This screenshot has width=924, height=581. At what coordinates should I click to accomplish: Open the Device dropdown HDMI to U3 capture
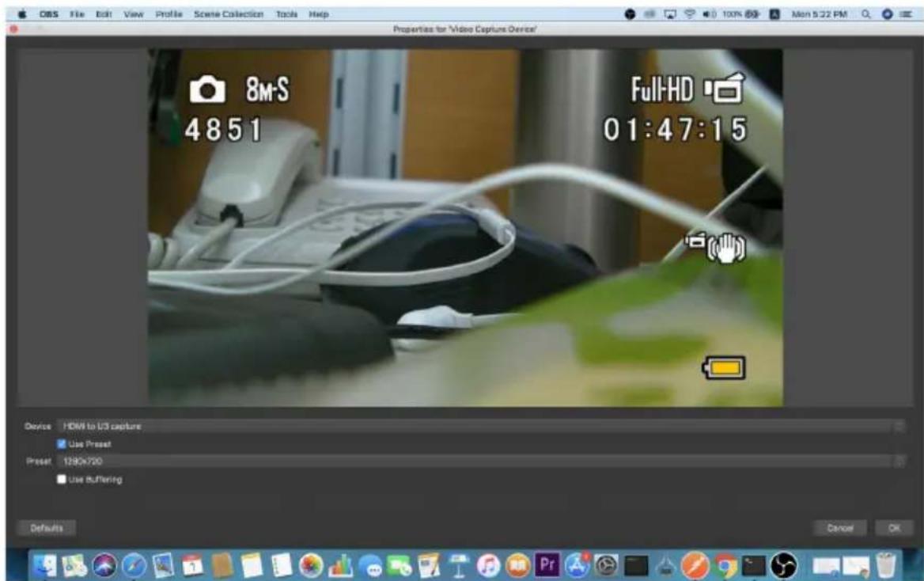[x=481, y=426]
